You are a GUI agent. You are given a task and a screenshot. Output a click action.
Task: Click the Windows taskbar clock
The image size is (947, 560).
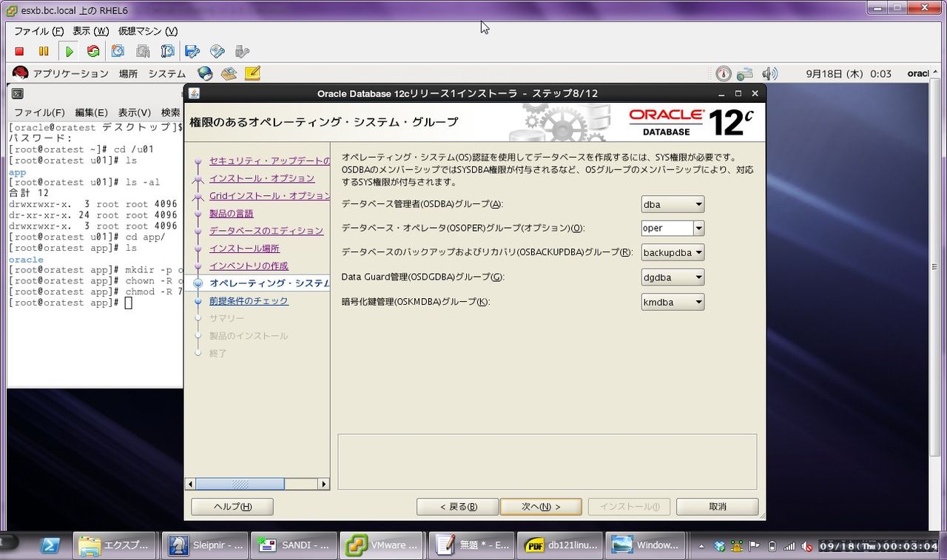point(878,547)
